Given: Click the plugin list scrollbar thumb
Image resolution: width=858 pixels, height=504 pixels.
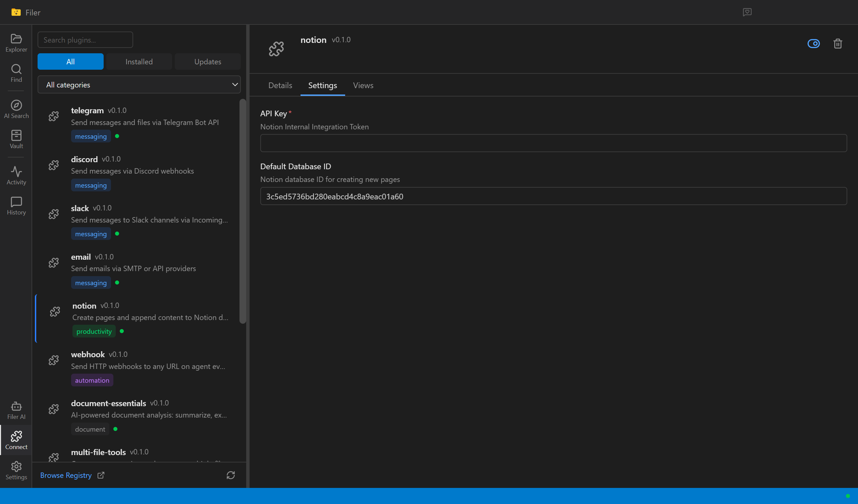Looking at the screenshot, I should pyautogui.click(x=243, y=211).
